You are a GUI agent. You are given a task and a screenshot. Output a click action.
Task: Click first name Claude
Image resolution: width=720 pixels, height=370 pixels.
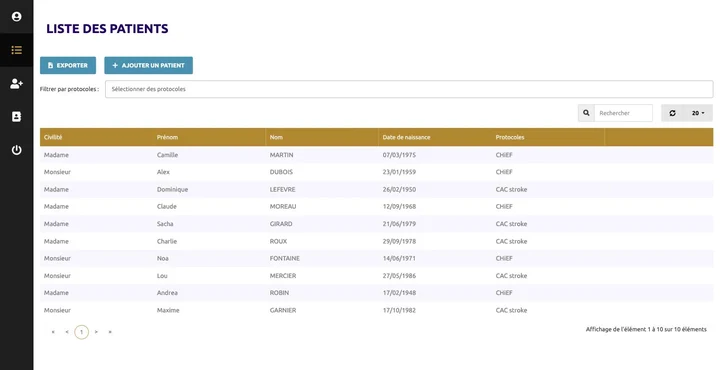(x=167, y=207)
